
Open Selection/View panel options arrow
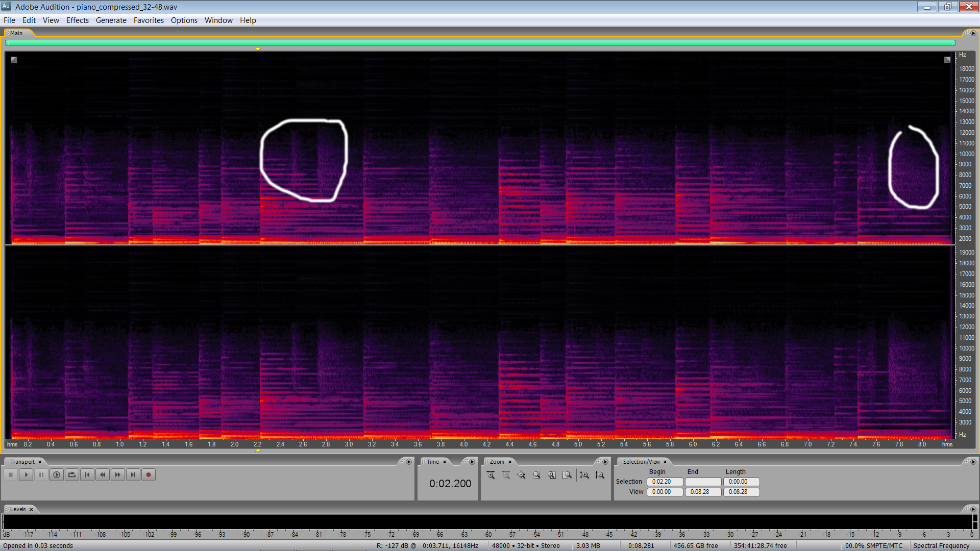pos(973,462)
